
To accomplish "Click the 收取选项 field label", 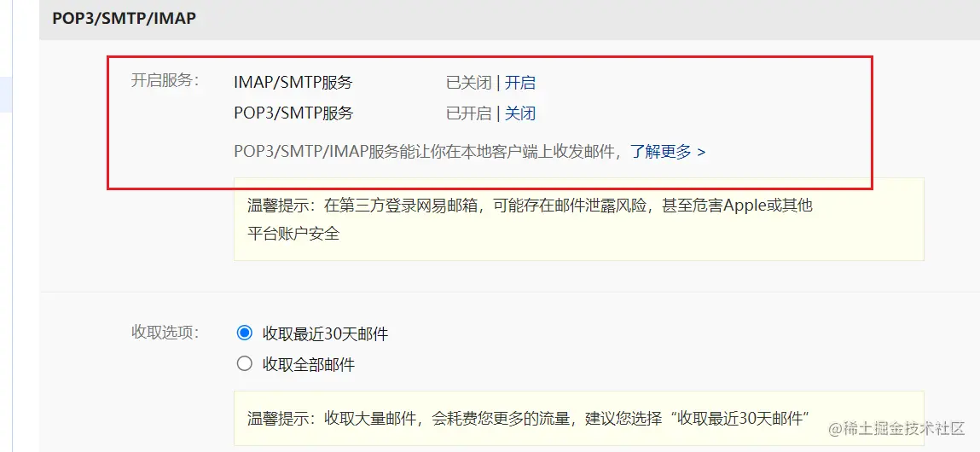I will tap(165, 332).
